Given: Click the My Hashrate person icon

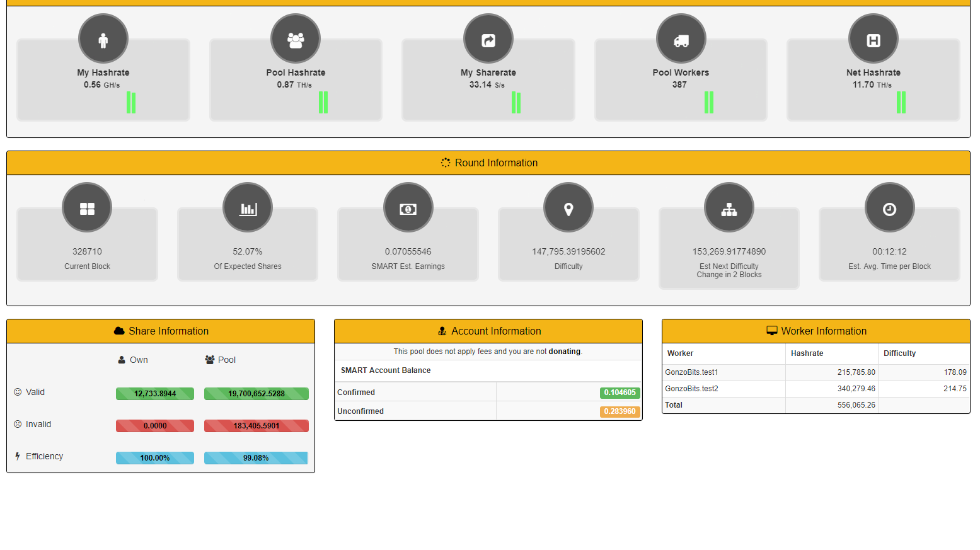Looking at the screenshot, I should [x=103, y=39].
